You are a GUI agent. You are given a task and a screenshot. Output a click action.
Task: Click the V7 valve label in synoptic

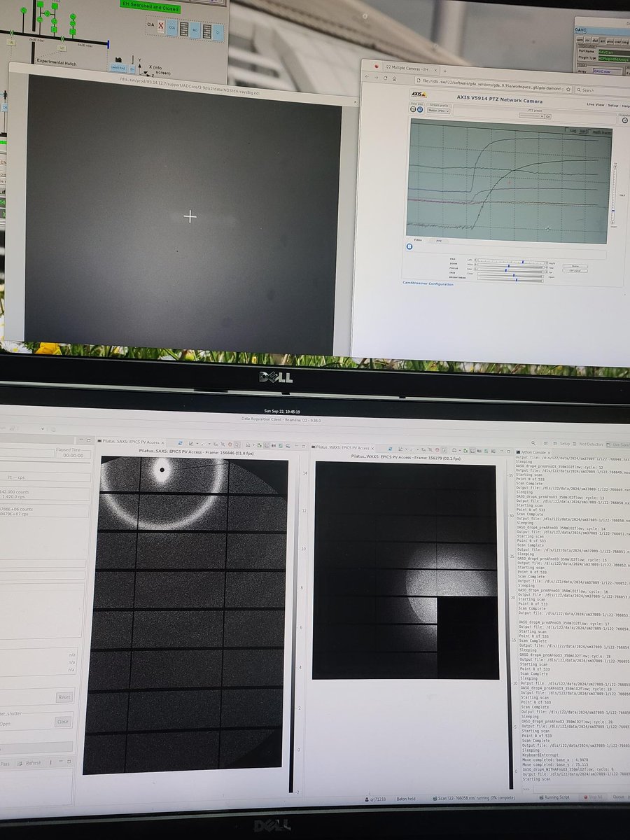(62, 48)
